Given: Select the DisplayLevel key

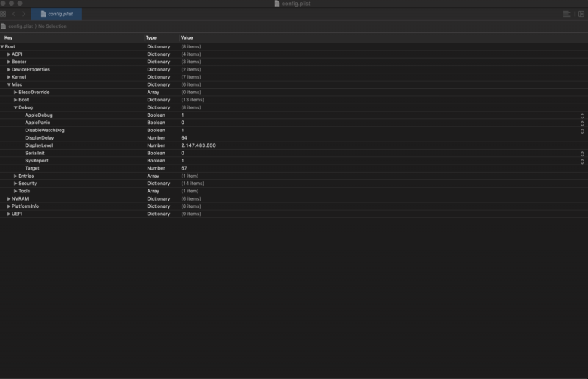Looking at the screenshot, I should (x=39, y=145).
